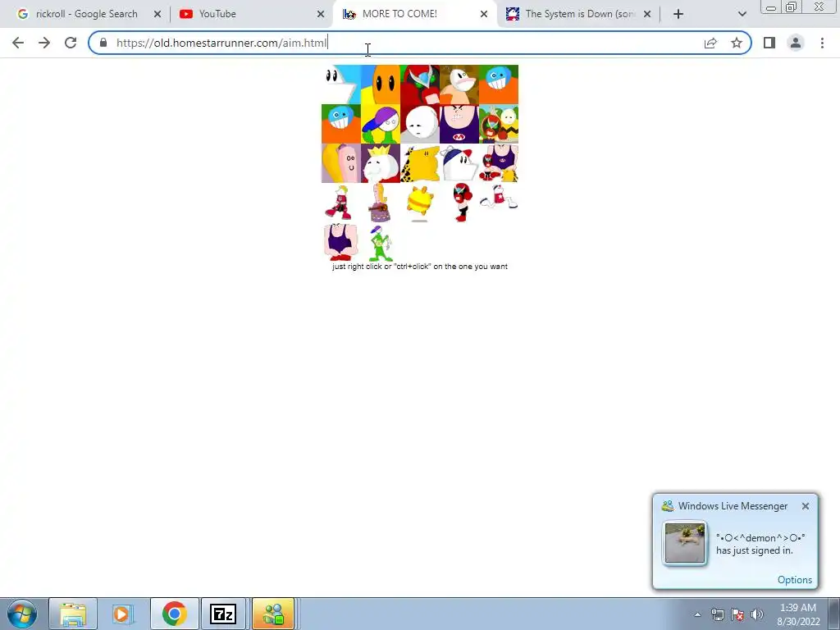Pick the green Coach Z dancing icon
The height and width of the screenshot is (630, 840).
(x=381, y=243)
